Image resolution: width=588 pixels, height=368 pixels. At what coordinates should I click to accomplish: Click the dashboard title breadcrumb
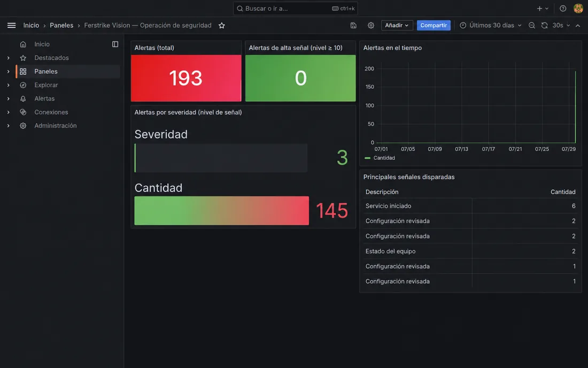tap(148, 25)
